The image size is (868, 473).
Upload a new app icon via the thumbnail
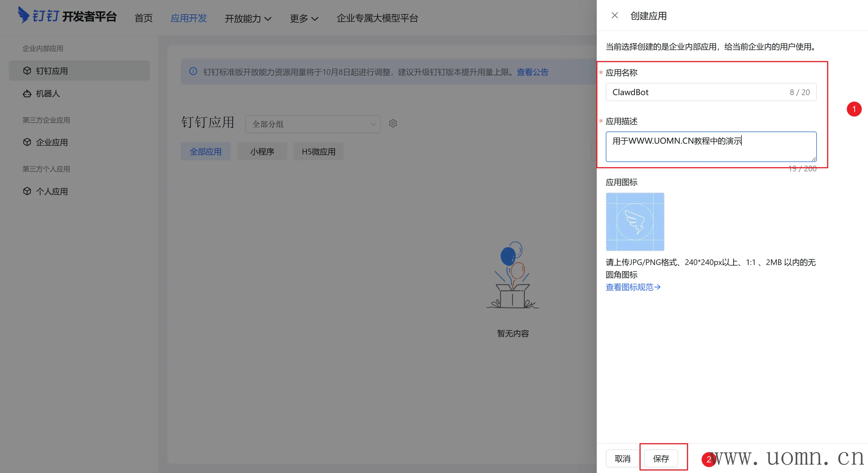tap(635, 222)
